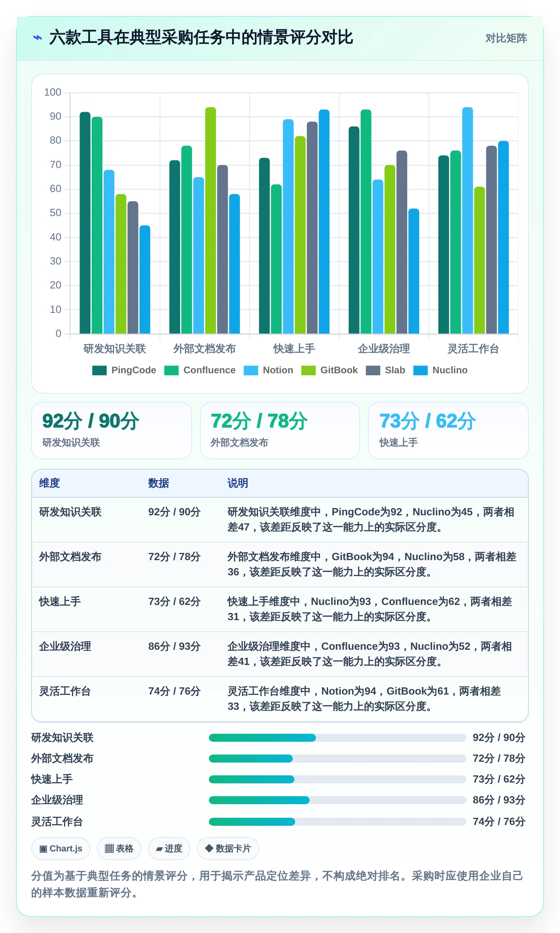Click the 数据 column header
This screenshot has height=933, width=560.
[158, 483]
